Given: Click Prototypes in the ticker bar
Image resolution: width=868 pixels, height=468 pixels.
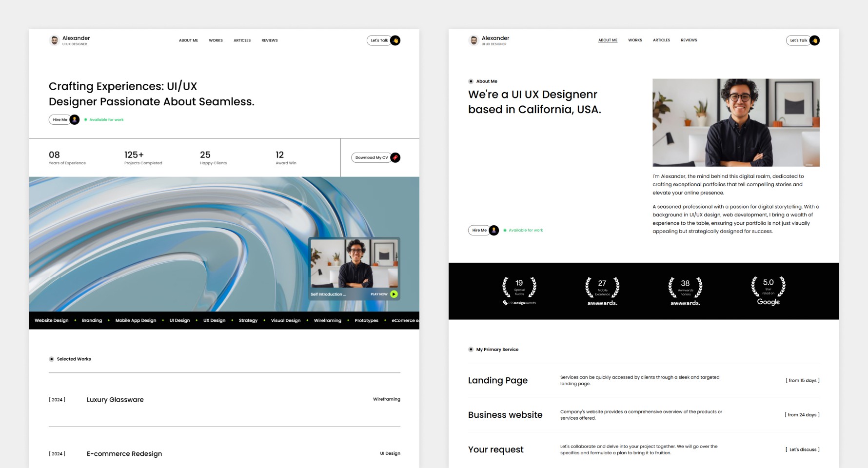Looking at the screenshot, I should click(x=366, y=320).
